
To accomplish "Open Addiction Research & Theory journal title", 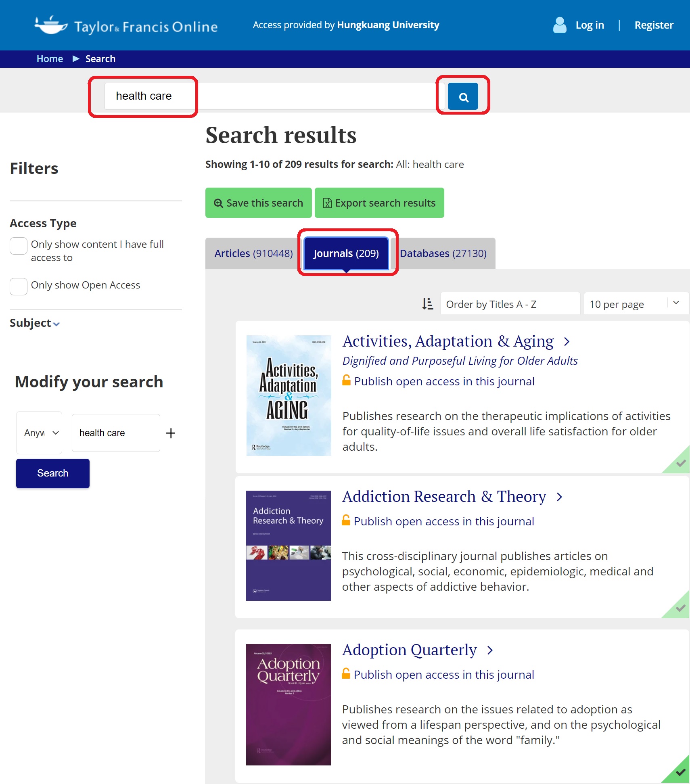I will click(x=444, y=497).
